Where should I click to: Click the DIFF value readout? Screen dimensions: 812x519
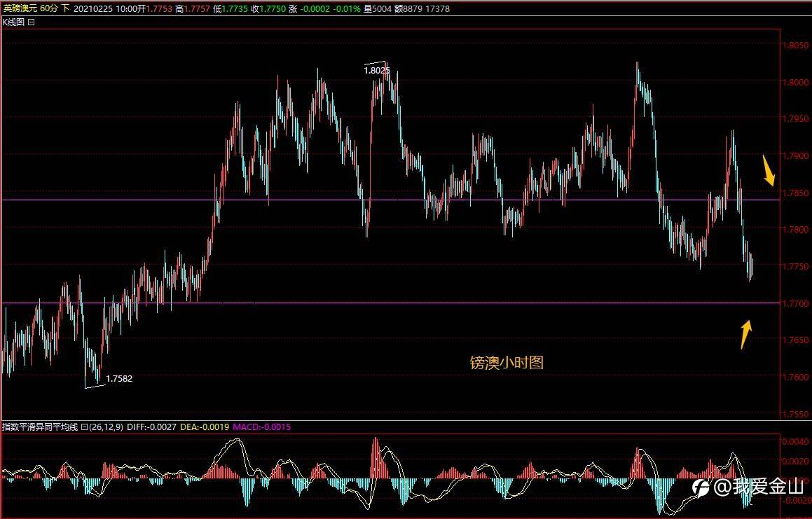point(151,427)
